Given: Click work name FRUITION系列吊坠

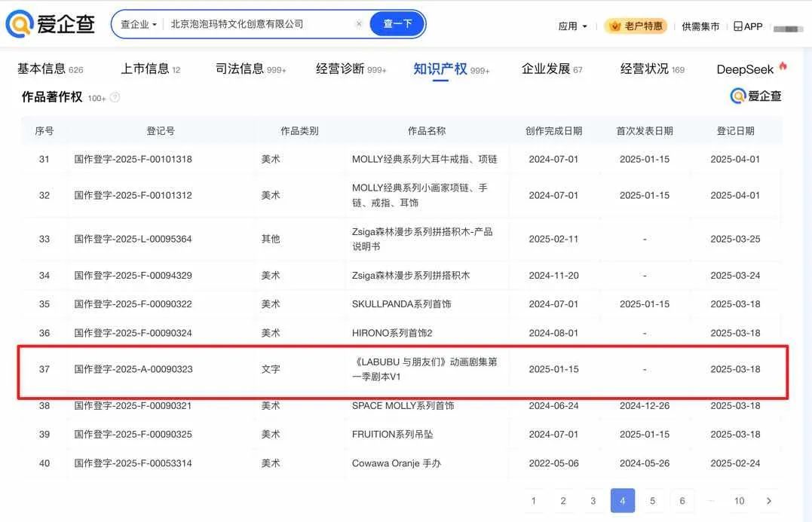Looking at the screenshot, I should click(393, 435).
